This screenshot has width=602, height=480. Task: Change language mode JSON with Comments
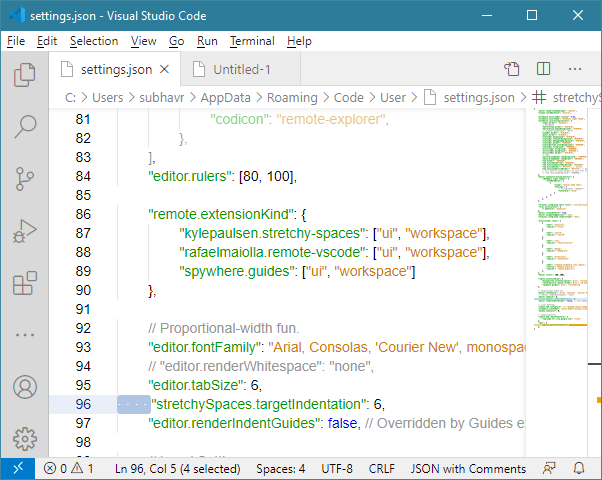coord(468,468)
